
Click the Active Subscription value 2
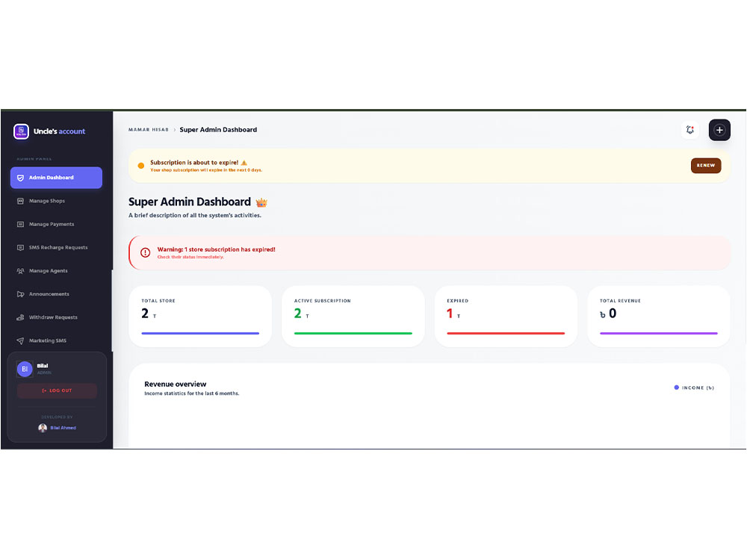[x=298, y=314]
